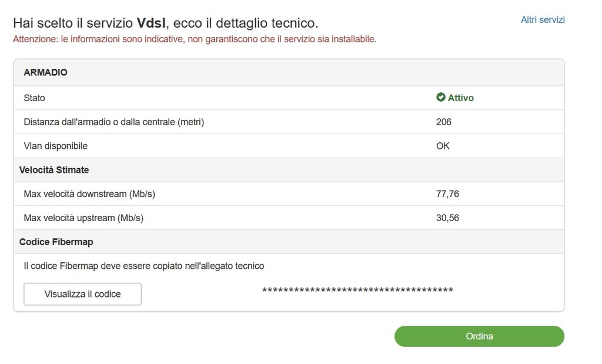Click the green Ordina button
602x364 pixels.
coord(479,336)
